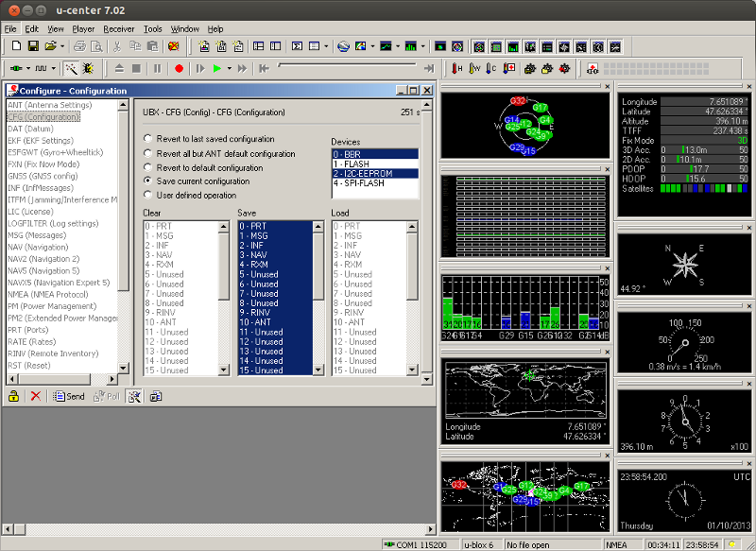Image resolution: width=756 pixels, height=551 pixels.
Task: Click the Save floppy disk icon
Action: 33,46
